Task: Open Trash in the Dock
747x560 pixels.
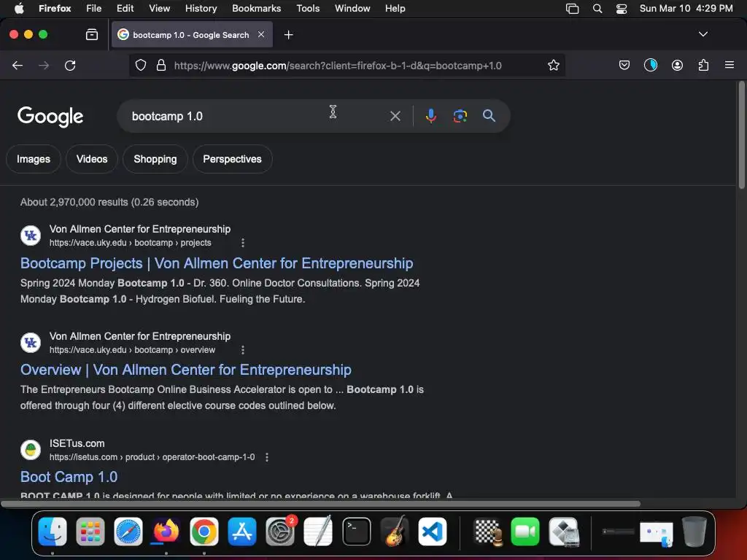Action: 694,532
